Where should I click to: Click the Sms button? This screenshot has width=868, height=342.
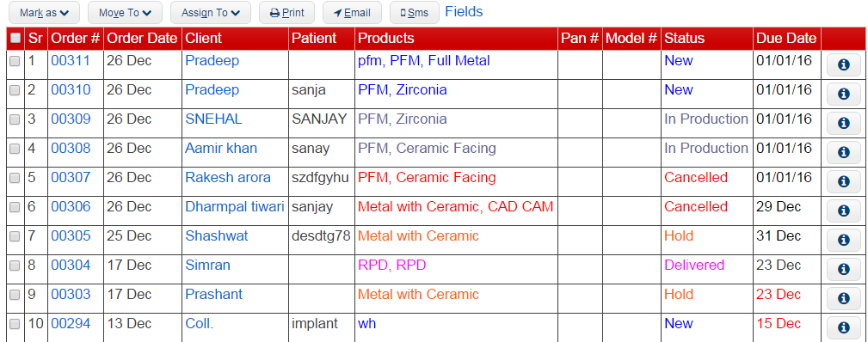click(x=414, y=13)
